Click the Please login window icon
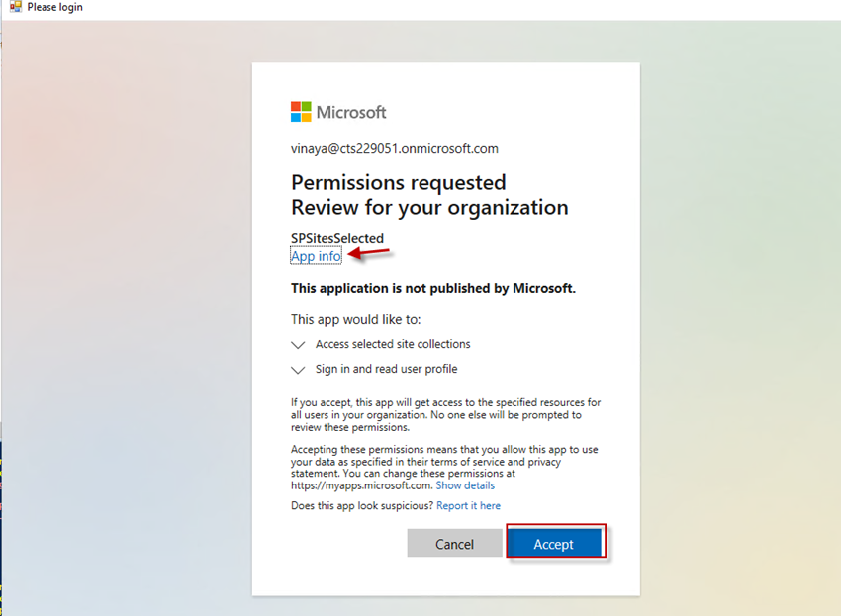 (x=16, y=7)
